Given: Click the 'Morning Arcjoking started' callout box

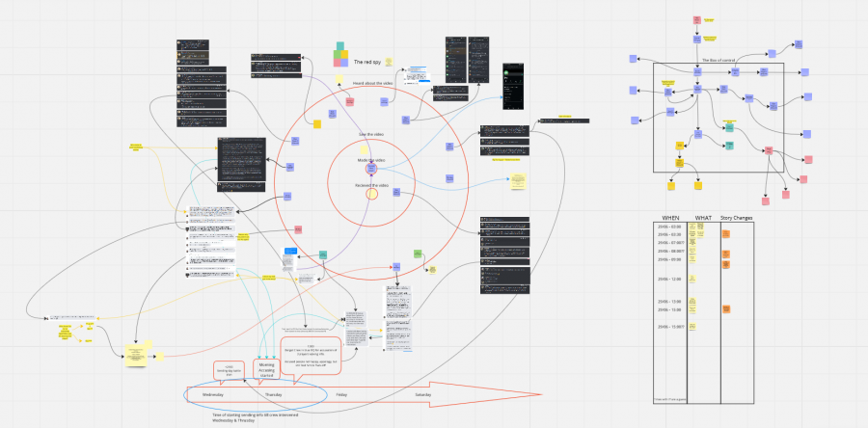Looking at the screenshot, I should tap(266, 367).
